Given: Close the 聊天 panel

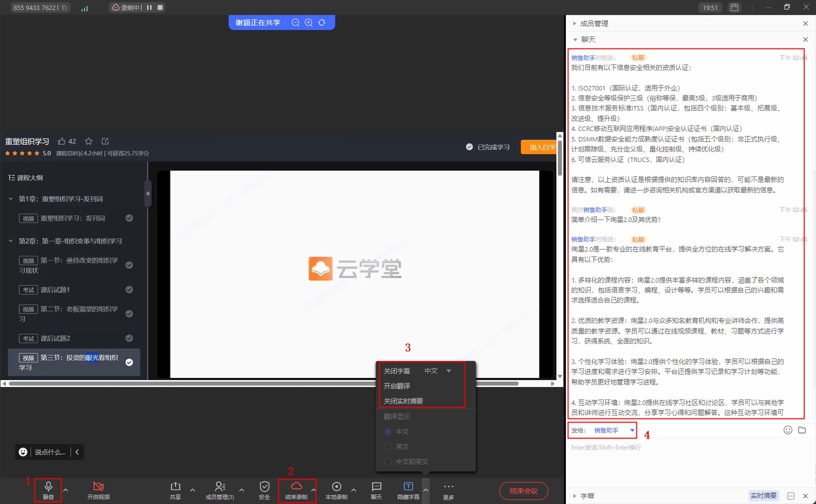Looking at the screenshot, I should tap(805, 39).
